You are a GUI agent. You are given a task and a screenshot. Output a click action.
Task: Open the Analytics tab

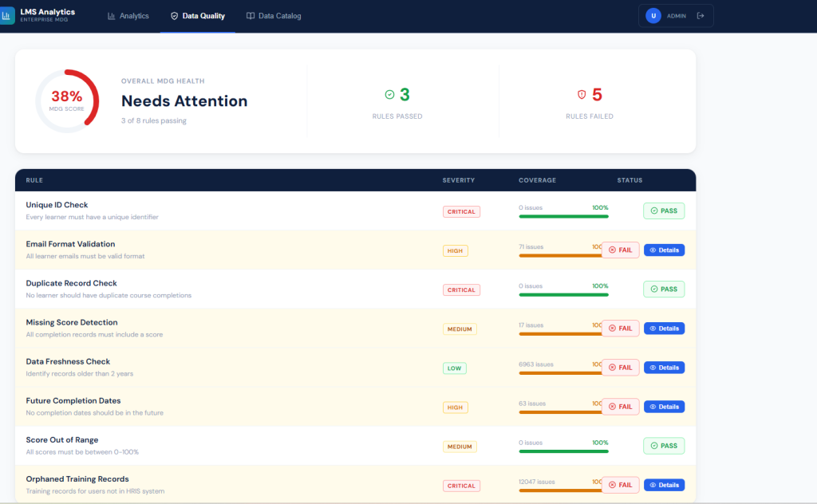128,16
